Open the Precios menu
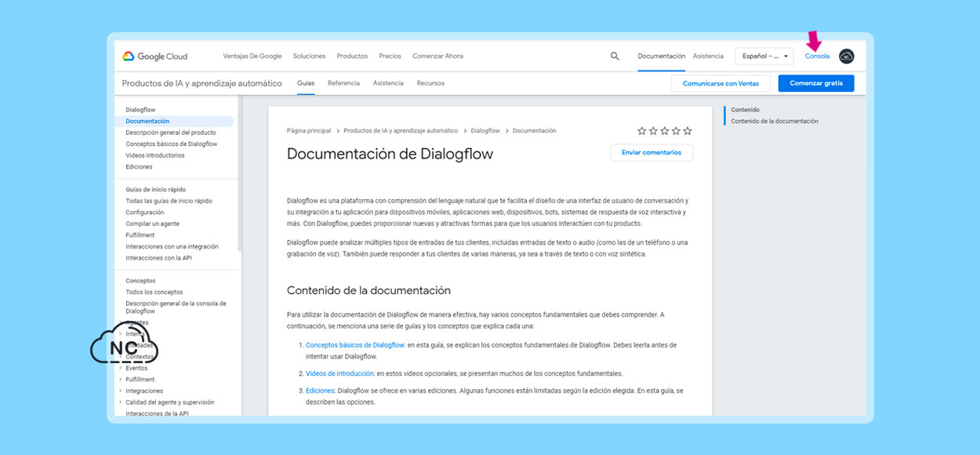This screenshot has width=980, height=455. click(x=390, y=56)
